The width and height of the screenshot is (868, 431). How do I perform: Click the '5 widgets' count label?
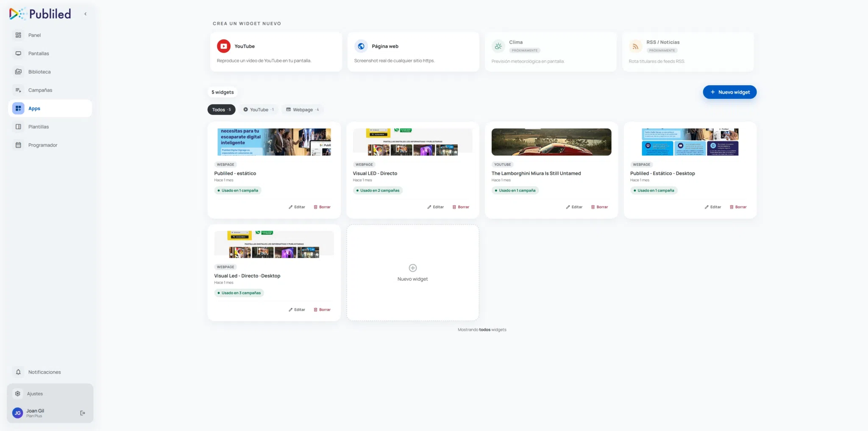pos(223,92)
